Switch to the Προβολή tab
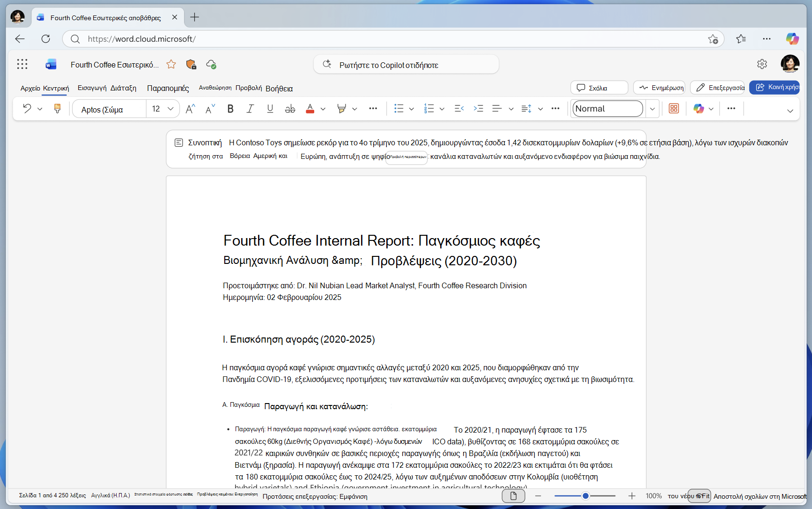The image size is (812, 509). tap(248, 88)
